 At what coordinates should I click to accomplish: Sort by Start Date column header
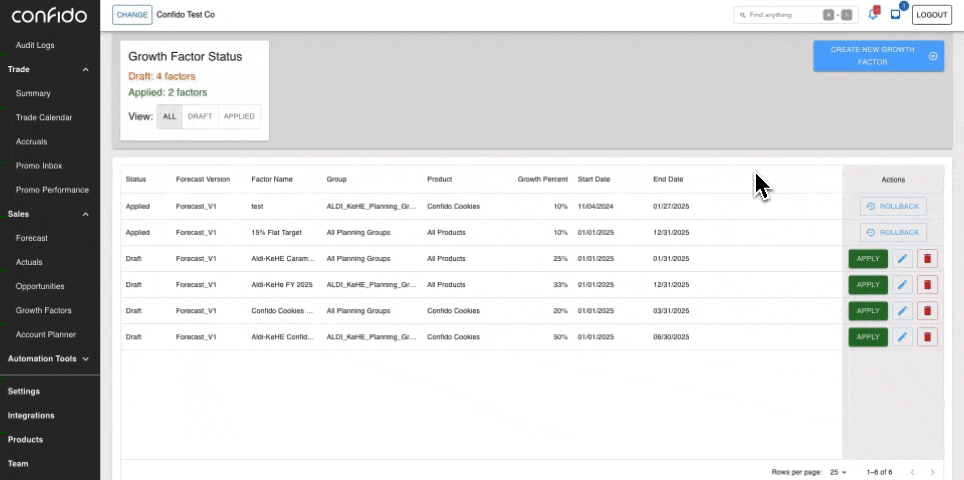coord(594,179)
